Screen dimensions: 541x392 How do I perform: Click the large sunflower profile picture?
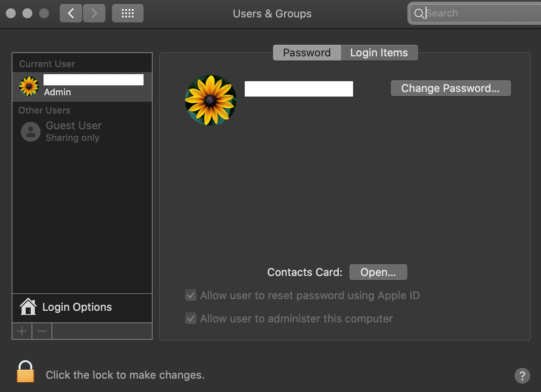pos(211,100)
